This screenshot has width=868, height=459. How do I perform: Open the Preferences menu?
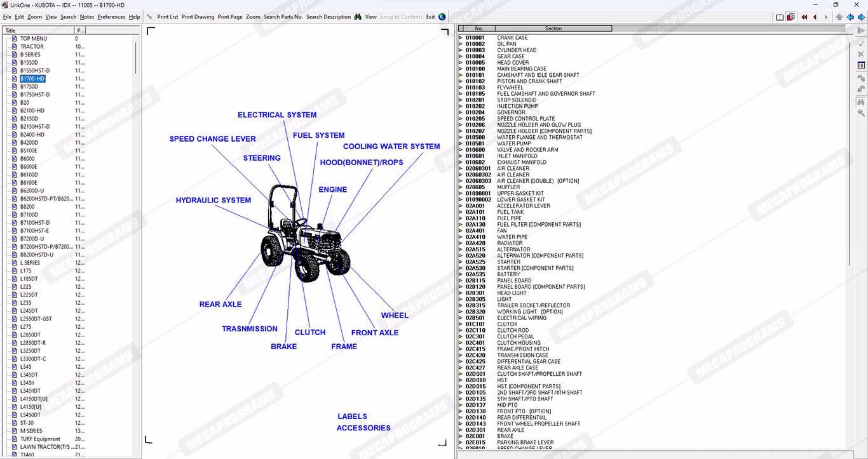tap(111, 17)
